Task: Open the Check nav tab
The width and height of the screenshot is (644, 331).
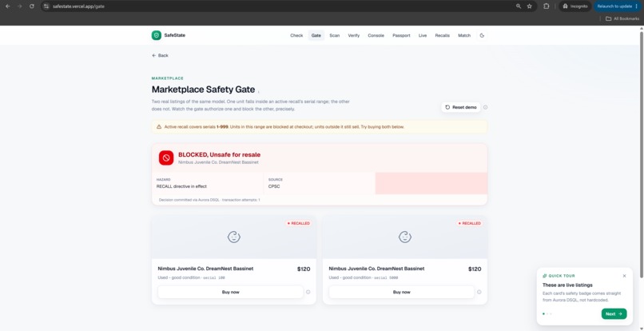Action: (296, 35)
